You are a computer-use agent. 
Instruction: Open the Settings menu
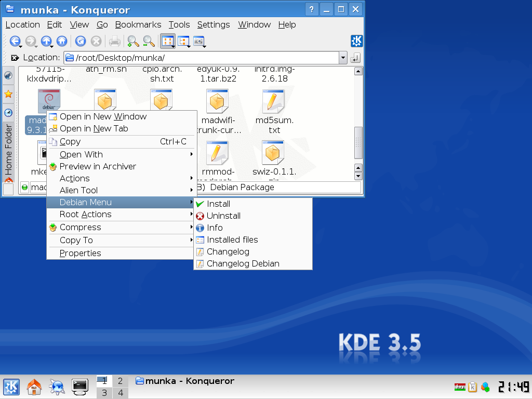(214, 25)
